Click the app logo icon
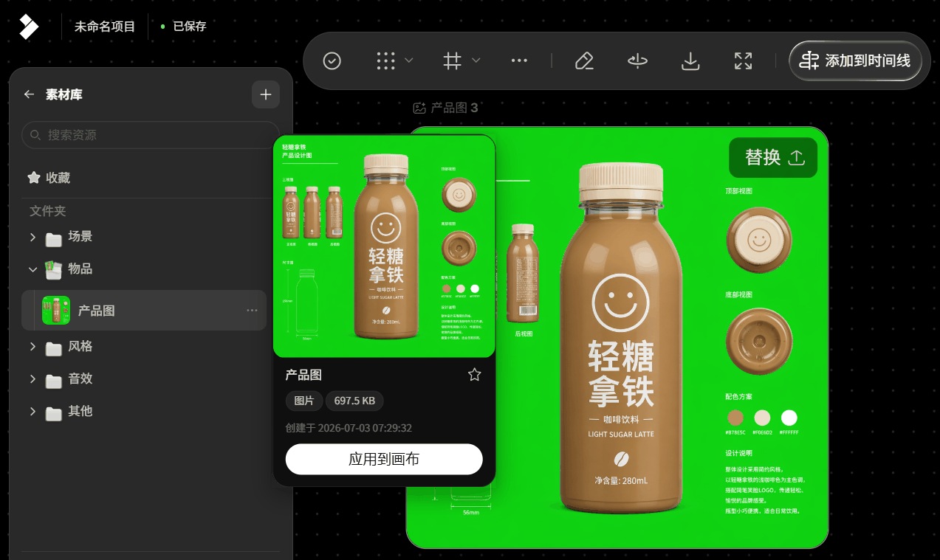 pos(28,26)
